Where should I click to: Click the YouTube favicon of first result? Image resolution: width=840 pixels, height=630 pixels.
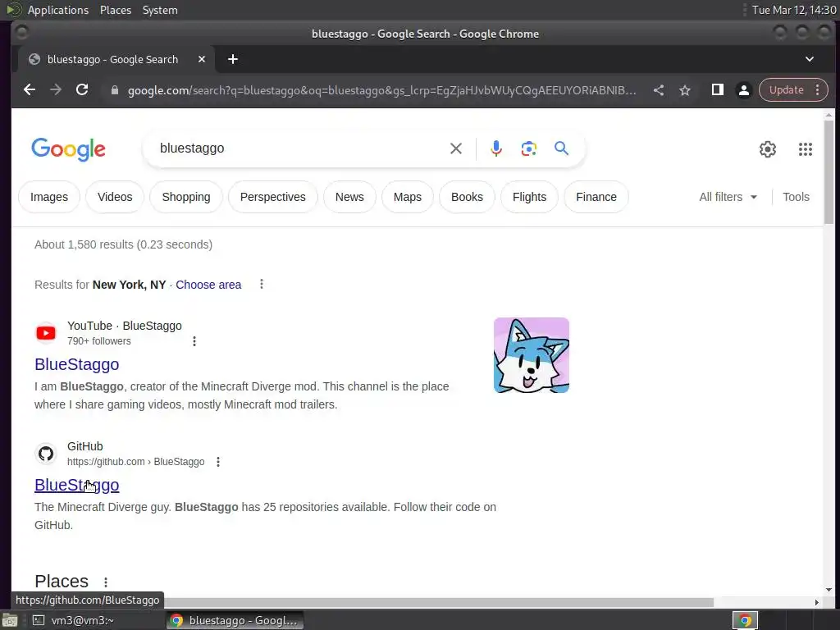tap(46, 333)
